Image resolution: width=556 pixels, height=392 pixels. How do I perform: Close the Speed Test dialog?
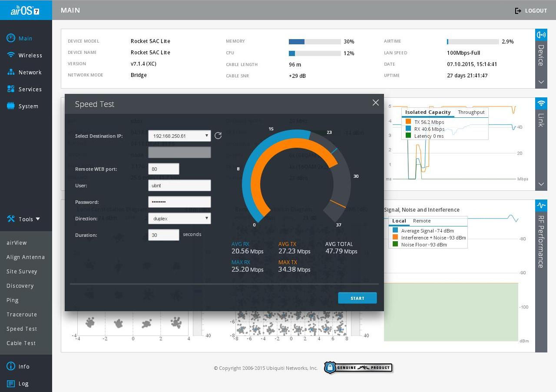pyautogui.click(x=376, y=103)
